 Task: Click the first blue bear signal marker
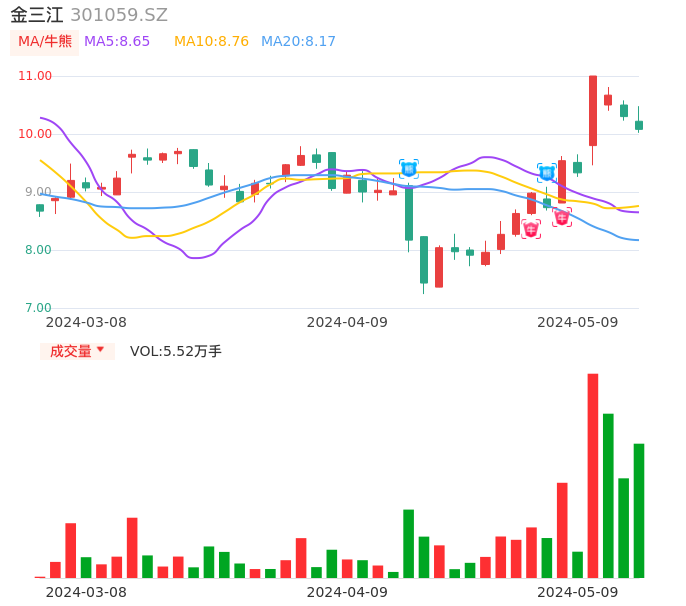pyautogui.click(x=408, y=168)
